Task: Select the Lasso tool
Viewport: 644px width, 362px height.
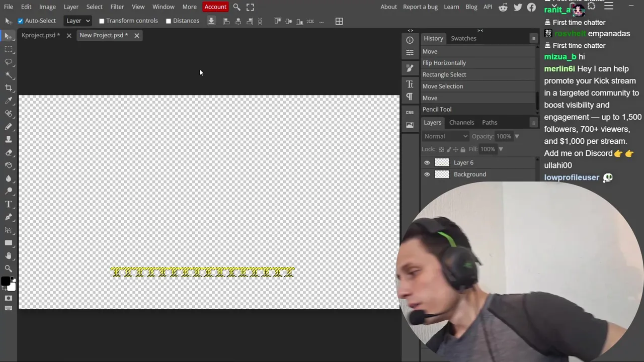Action: tap(9, 62)
